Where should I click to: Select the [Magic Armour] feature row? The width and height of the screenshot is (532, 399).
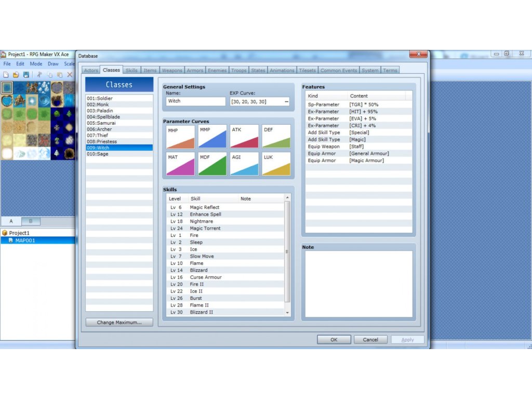tap(358, 161)
